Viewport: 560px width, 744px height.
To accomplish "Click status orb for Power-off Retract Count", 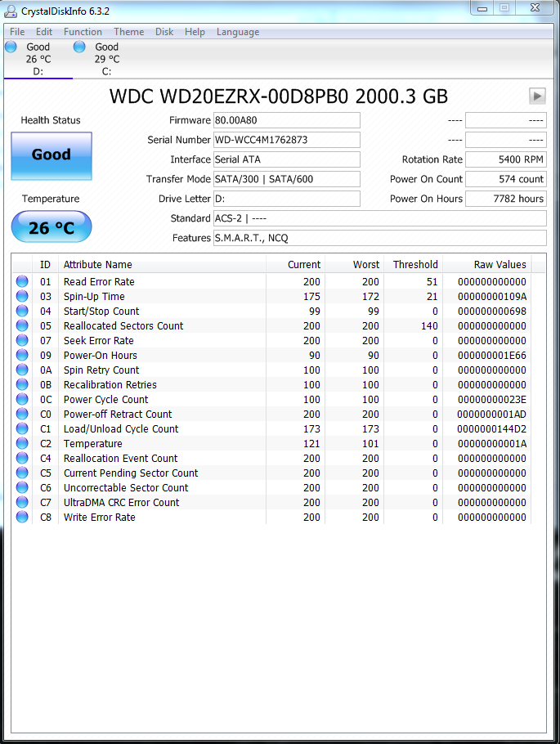I will click(22, 414).
